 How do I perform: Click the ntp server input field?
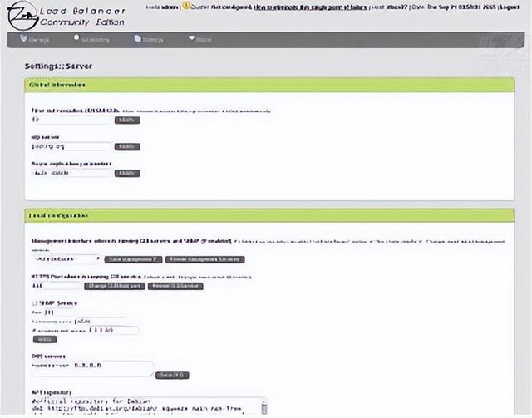click(x=70, y=146)
